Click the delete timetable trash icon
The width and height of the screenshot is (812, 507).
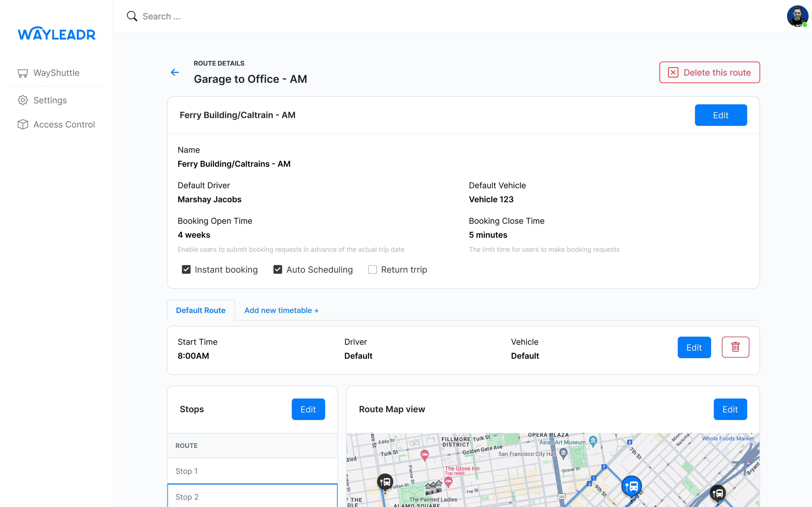pos(735,346)
